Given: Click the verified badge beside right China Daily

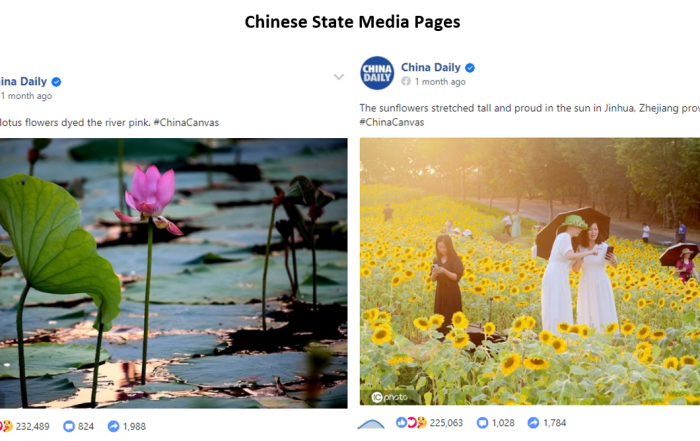Looking at the screenshot, I should tap(470, 68).
